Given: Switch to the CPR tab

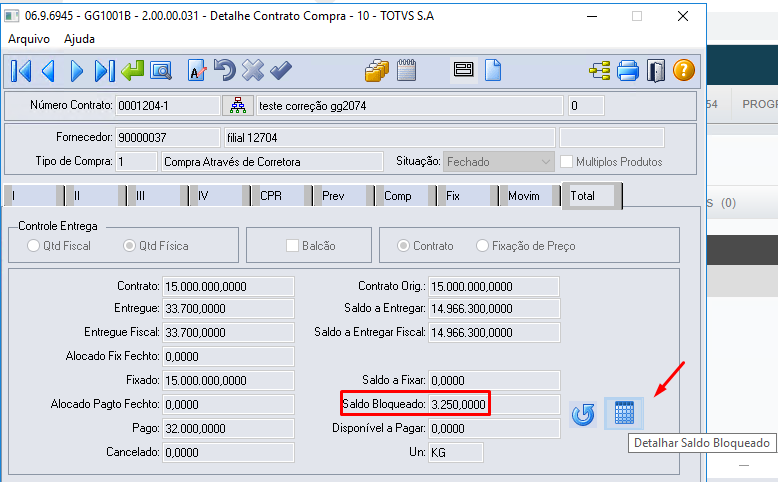Looking at the screenshot, I should (281, 196).
